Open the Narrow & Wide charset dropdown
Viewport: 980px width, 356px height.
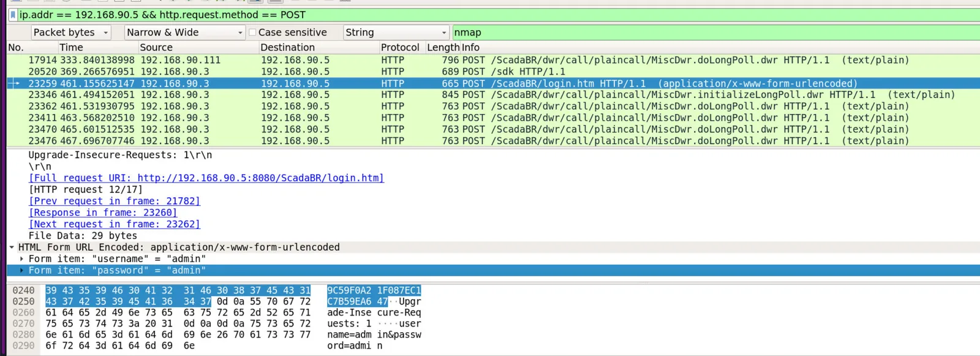click(185, 32)
